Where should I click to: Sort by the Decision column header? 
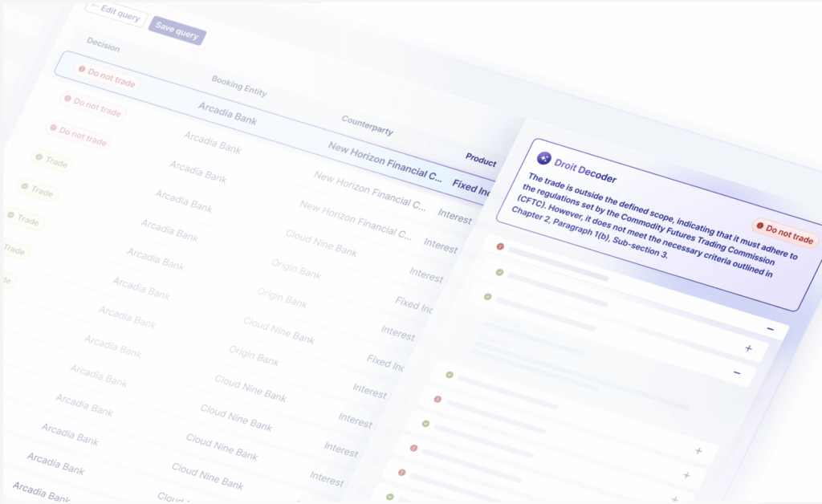coord(103,47)
